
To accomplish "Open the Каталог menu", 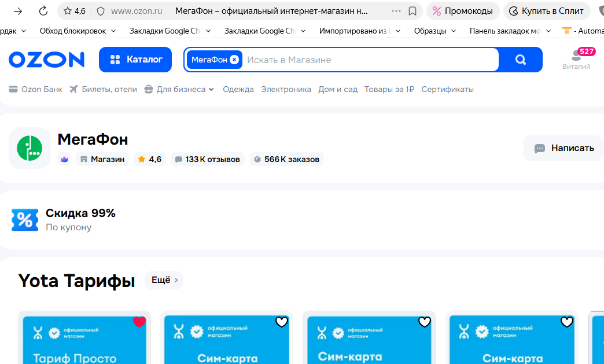I will (x=135, y=60).
